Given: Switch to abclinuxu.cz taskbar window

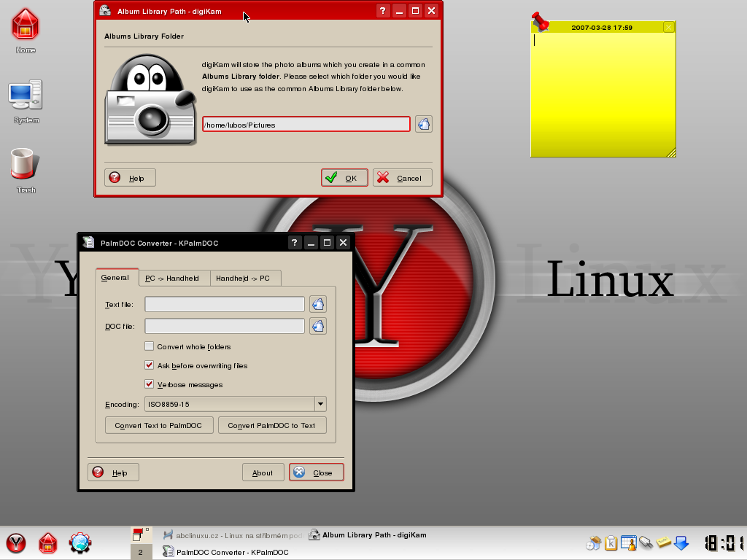Looking at the screenshot, I should tap(233, 535).
